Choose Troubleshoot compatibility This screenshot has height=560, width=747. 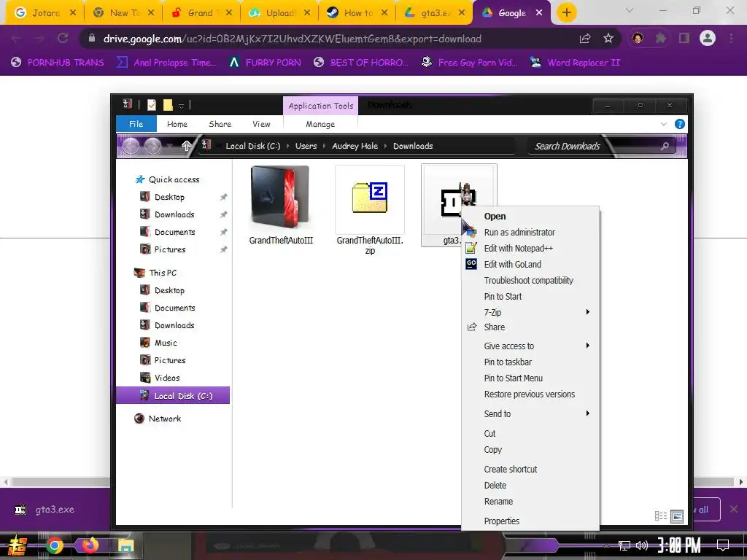(x=530, y=281)
